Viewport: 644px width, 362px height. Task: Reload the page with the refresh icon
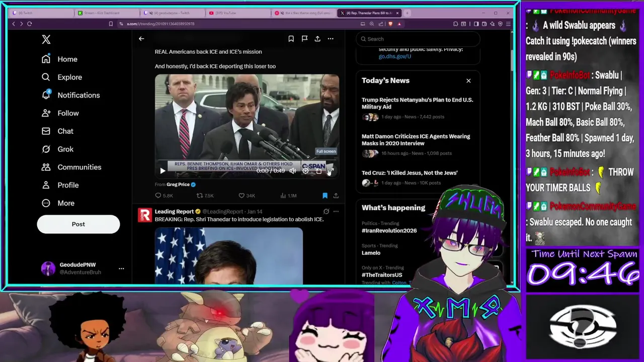tap(30, 24)
